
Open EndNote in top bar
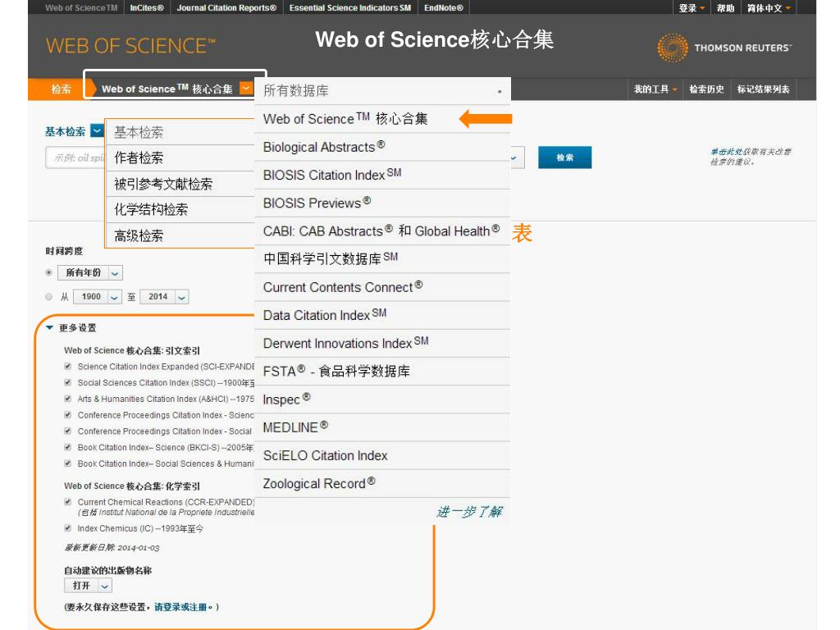(444, 7)
